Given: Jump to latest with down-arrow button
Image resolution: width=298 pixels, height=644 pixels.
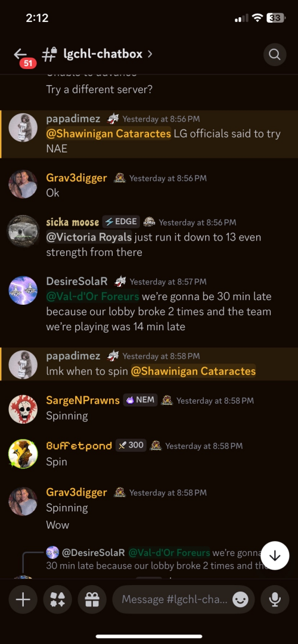Looking at the screenshot, I should click(275, 556).
